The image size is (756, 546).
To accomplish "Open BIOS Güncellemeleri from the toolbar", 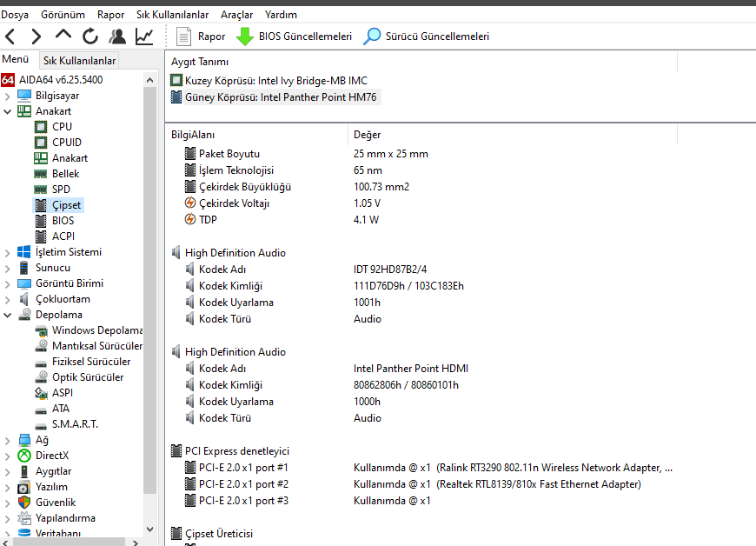I will [294, 37].
